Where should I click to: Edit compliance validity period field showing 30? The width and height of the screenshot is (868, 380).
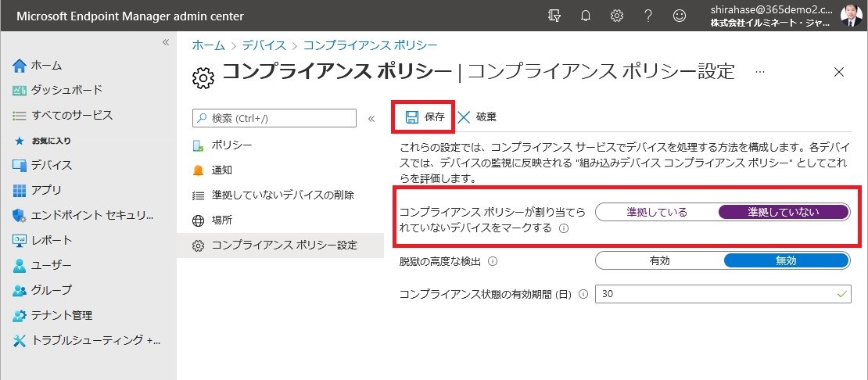(x=723, y=294)
